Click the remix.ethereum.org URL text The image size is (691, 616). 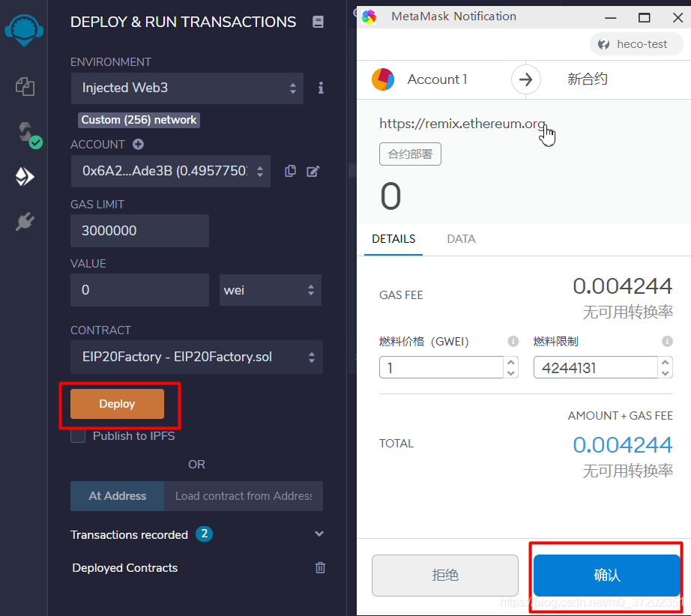click(462, 124)
